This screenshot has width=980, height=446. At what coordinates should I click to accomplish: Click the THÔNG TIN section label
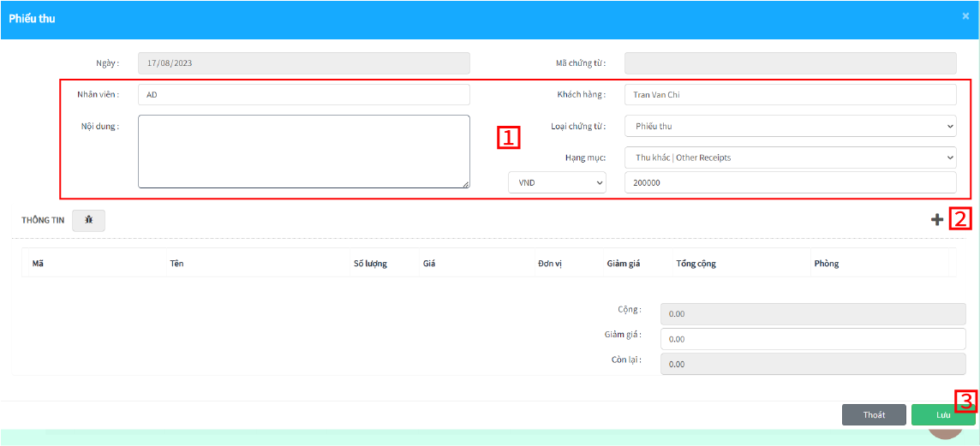pyautogui.click(x=43, y=221)
